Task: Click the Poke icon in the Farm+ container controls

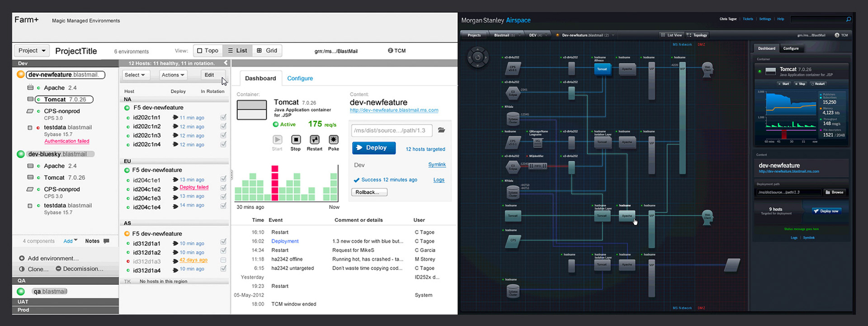Action: click(x=334, y=139)
